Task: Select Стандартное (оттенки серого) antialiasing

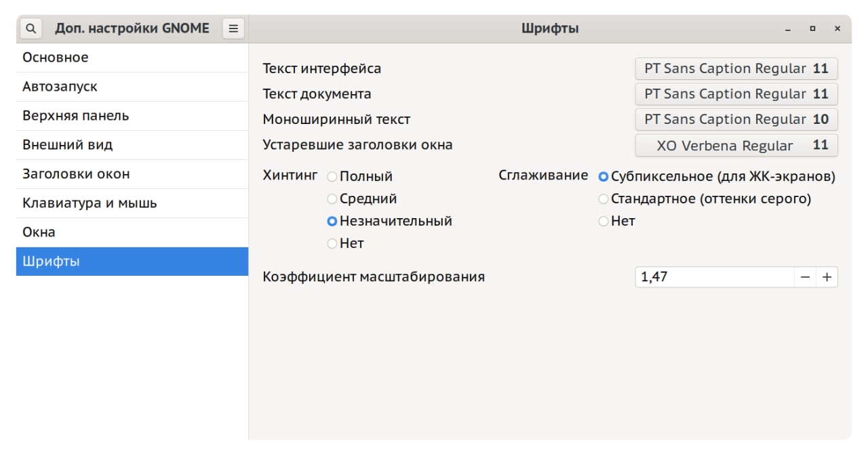Action: pyautogui.click(x=604, y=199)
